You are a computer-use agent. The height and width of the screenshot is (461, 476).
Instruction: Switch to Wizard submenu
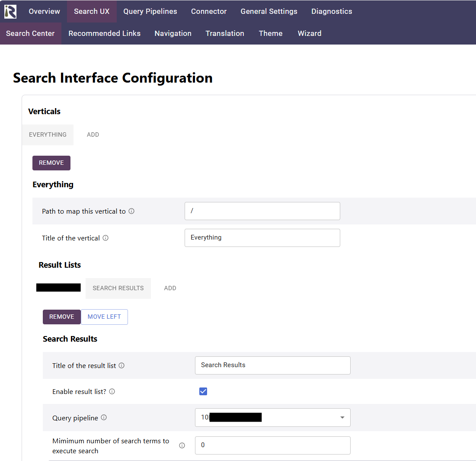coord(310,33)
